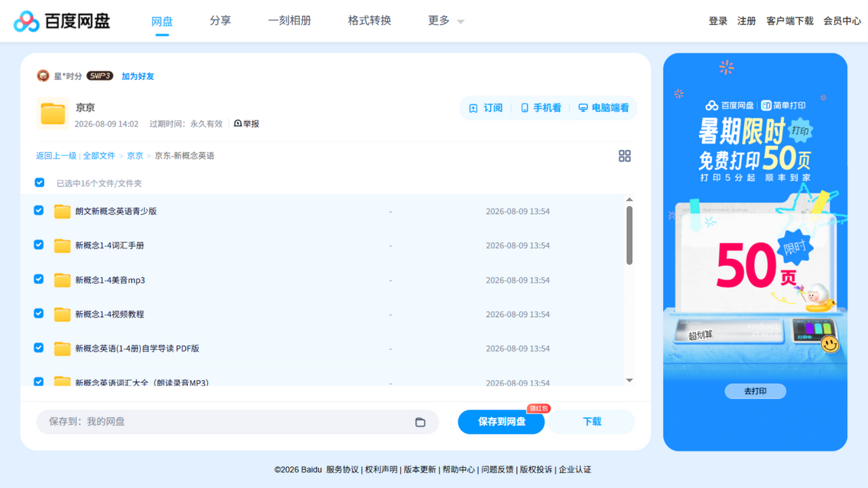The height and width of the screenshot is (488, 868).
Task: Click the 下载 button
Action: coord(592,422)
